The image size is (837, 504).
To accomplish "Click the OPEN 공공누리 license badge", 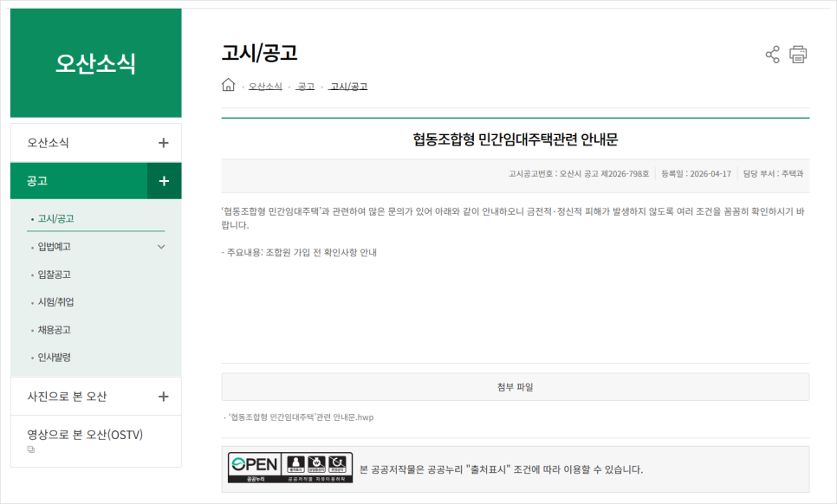I will coord(290,468).
